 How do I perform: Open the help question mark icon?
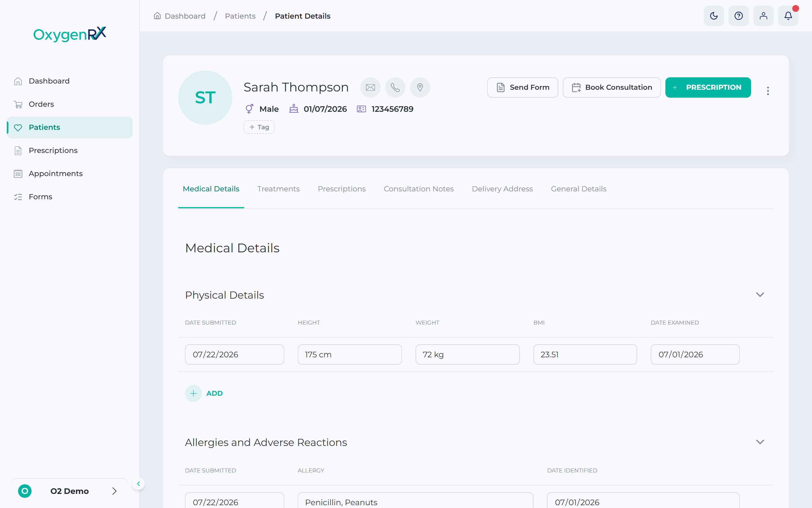(738, 16)
